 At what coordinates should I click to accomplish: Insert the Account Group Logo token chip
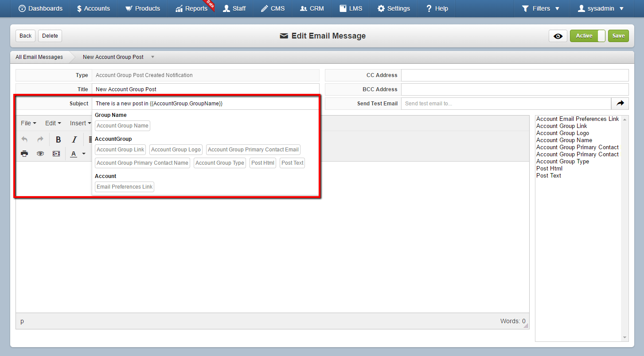coord(176,150)
